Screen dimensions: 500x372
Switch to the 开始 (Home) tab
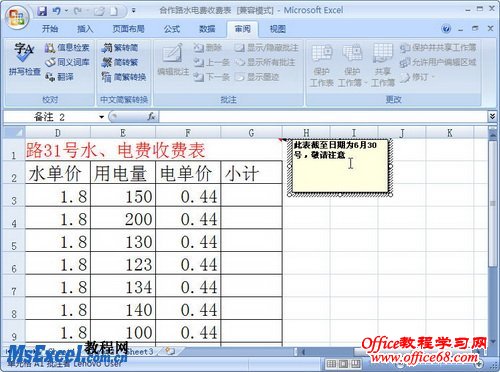(x=50, y=29)
